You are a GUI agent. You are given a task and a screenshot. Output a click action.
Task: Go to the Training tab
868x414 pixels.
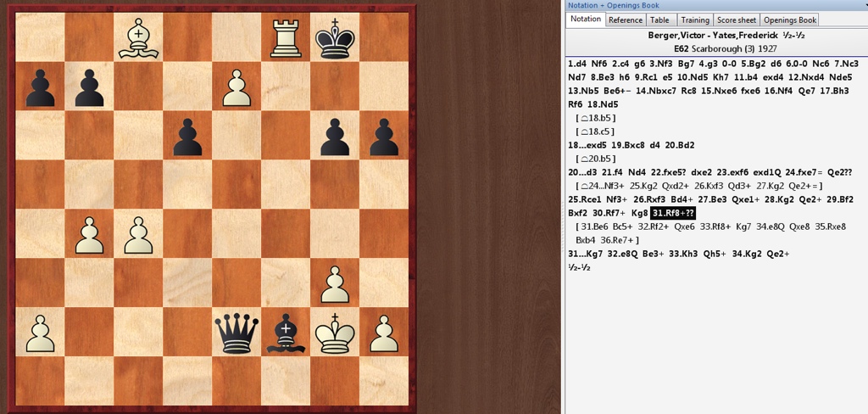pos(694,20)
